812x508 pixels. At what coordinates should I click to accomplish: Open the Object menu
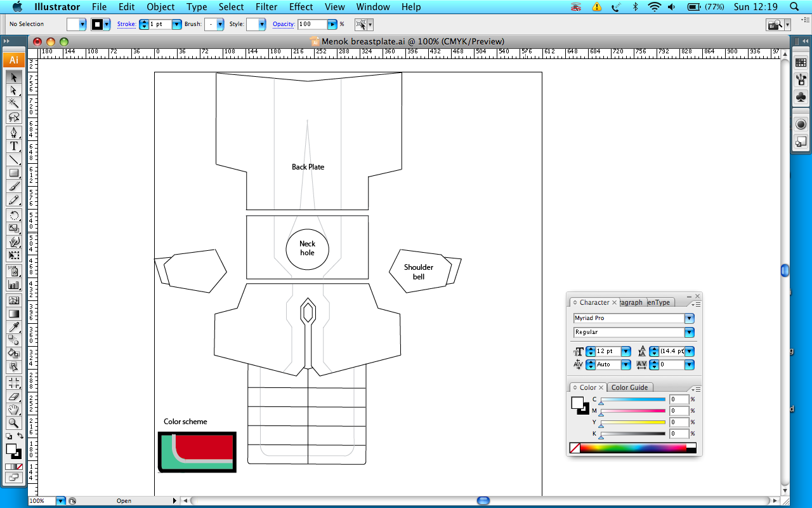click(160, 7)
